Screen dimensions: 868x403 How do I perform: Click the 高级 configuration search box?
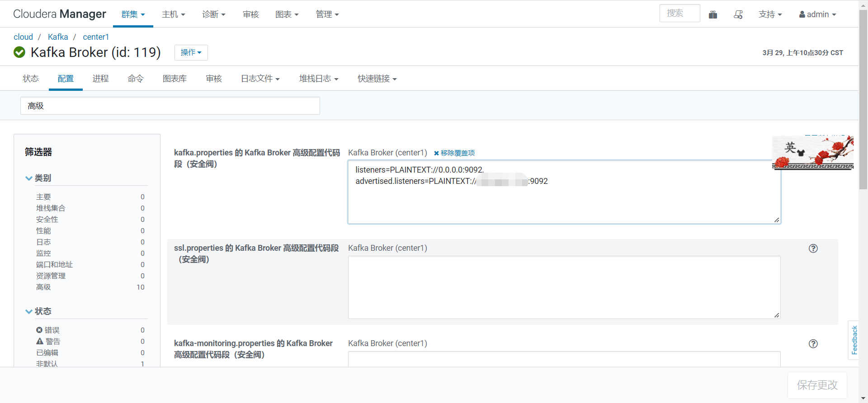tap(170, 106)
